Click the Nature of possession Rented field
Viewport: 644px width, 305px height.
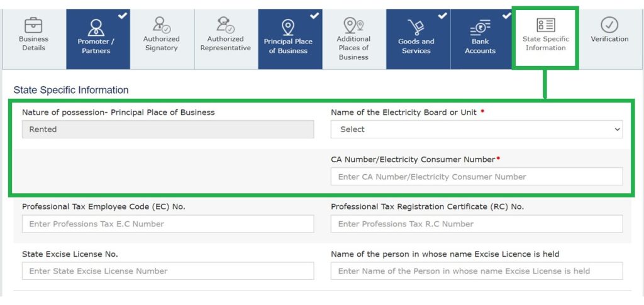pyautogui.click(x=168, y=130)
